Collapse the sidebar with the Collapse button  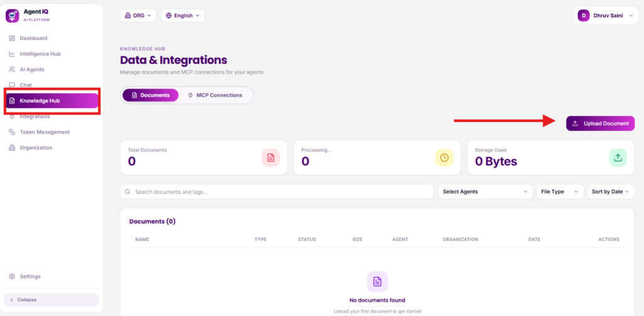(x=52, y=300)
